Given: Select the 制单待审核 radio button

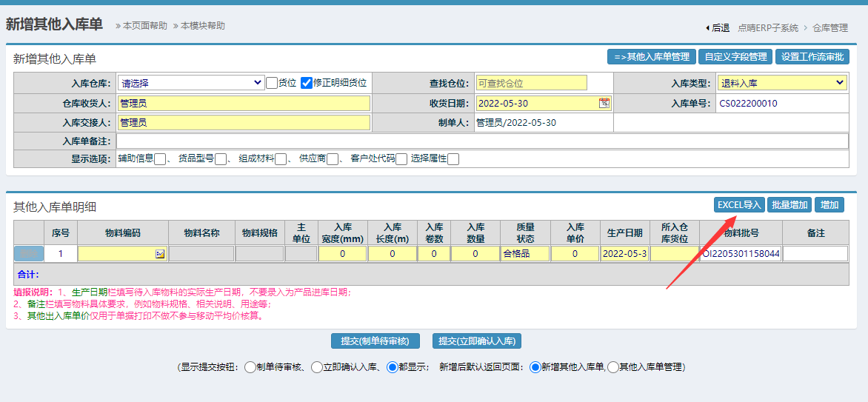Looking at the screenshot, I should (250, 367).
